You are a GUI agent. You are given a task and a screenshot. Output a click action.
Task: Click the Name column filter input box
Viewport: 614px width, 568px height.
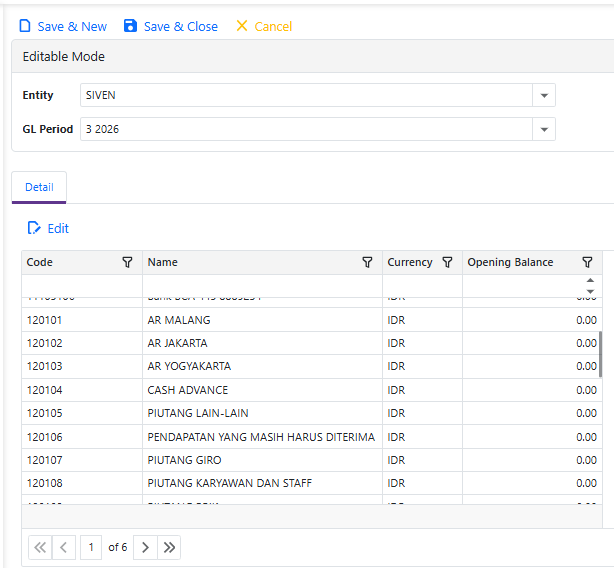click(x=262, y=286)
